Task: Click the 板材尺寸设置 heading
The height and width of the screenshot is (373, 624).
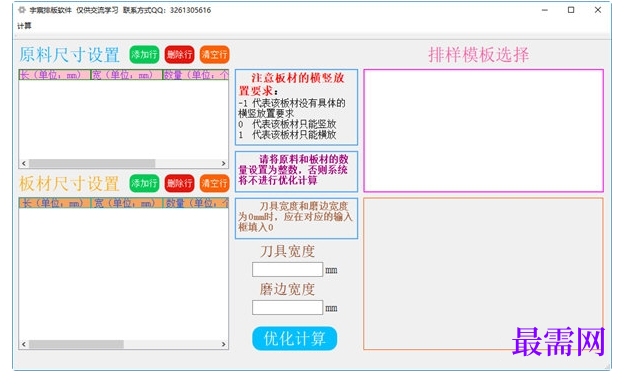Action: pyautogui.click(x=69, y=184)
